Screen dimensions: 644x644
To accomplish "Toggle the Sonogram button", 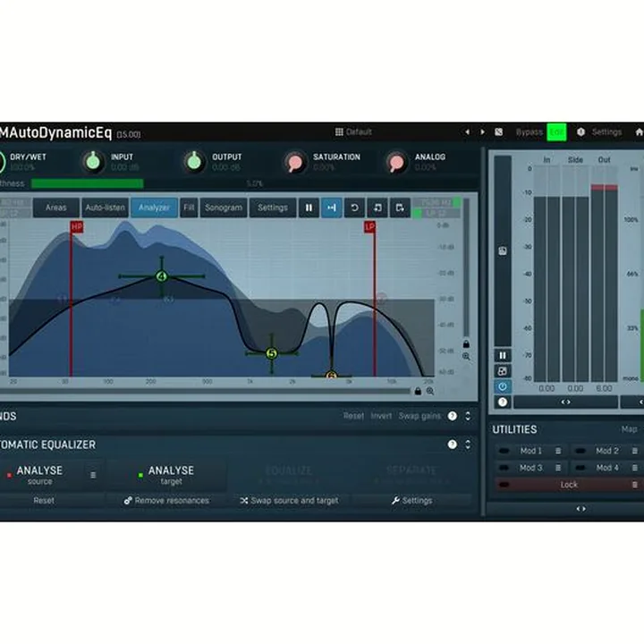I will [x=224, y=208].
